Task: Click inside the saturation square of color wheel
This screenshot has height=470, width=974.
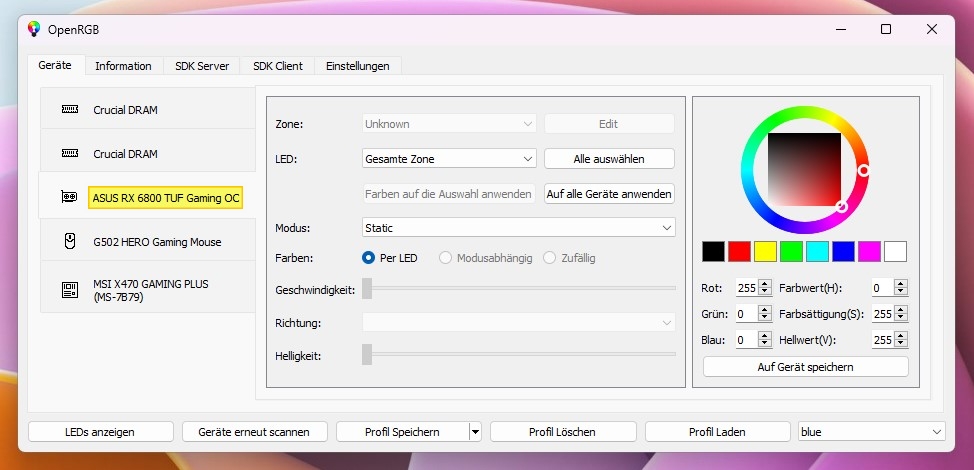Action: point(804,169)
